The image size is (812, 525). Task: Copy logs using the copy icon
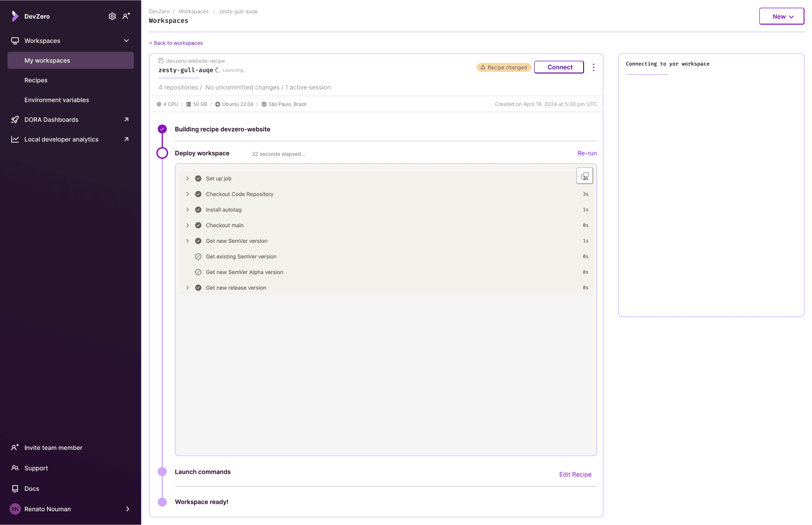tap(585, 176)
